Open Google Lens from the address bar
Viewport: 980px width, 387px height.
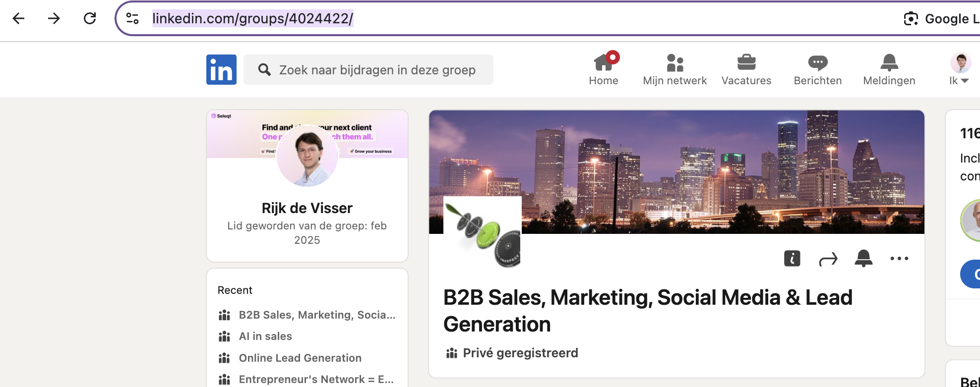(x=941, y=18)
